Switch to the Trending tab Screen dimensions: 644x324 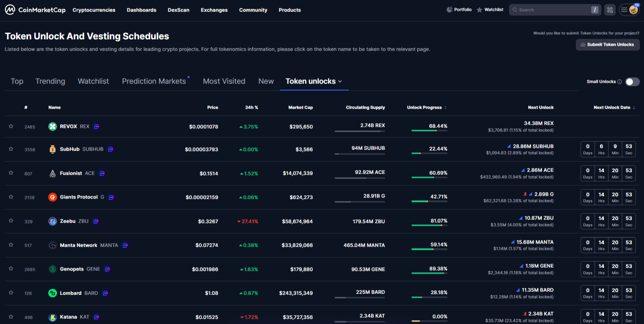click(x=50, y=81)
